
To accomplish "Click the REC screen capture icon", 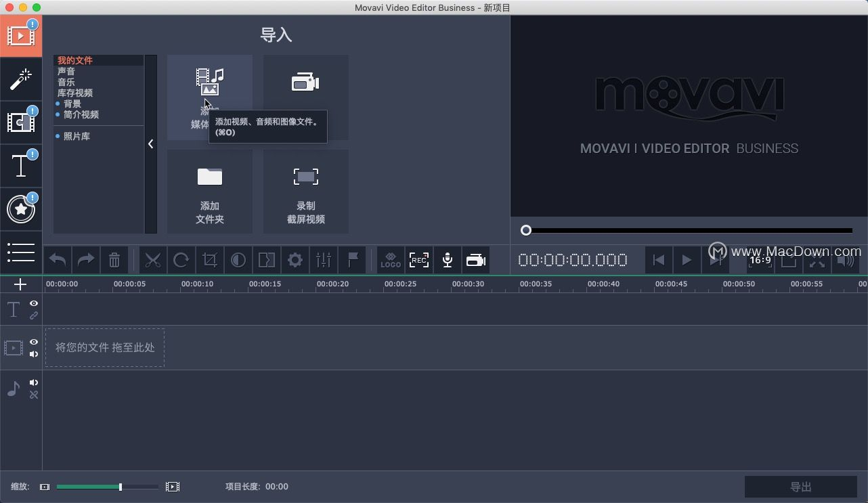I will (x=419, y=260).
